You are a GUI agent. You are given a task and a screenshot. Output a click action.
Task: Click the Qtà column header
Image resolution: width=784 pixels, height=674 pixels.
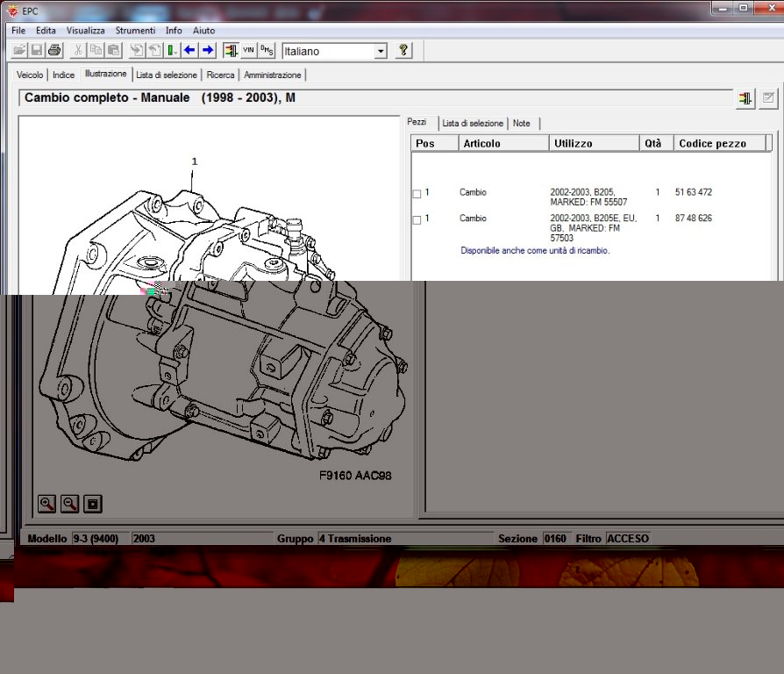pos(656,143)
